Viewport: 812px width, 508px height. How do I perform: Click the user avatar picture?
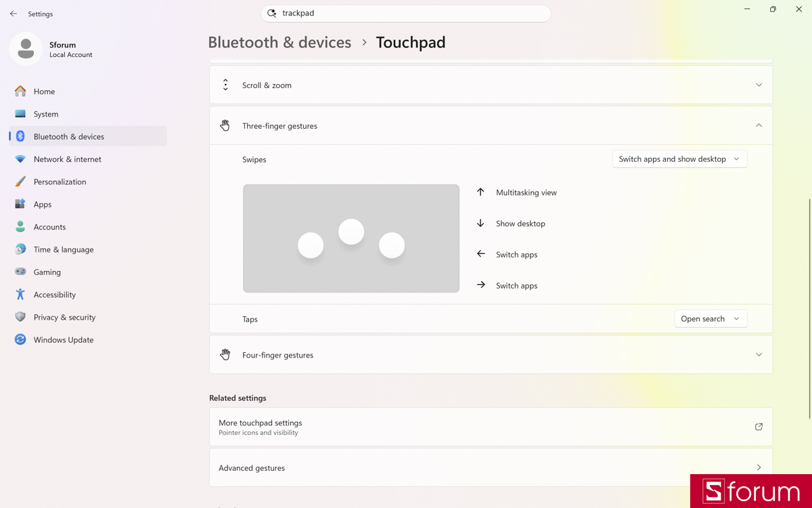(x=26, y=49)
